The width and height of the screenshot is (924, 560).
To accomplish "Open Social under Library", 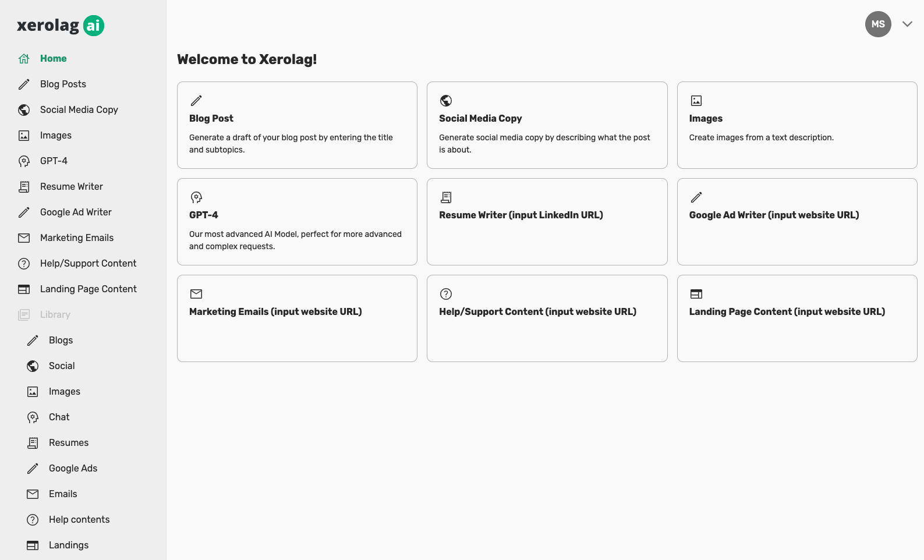I will 62,366.
